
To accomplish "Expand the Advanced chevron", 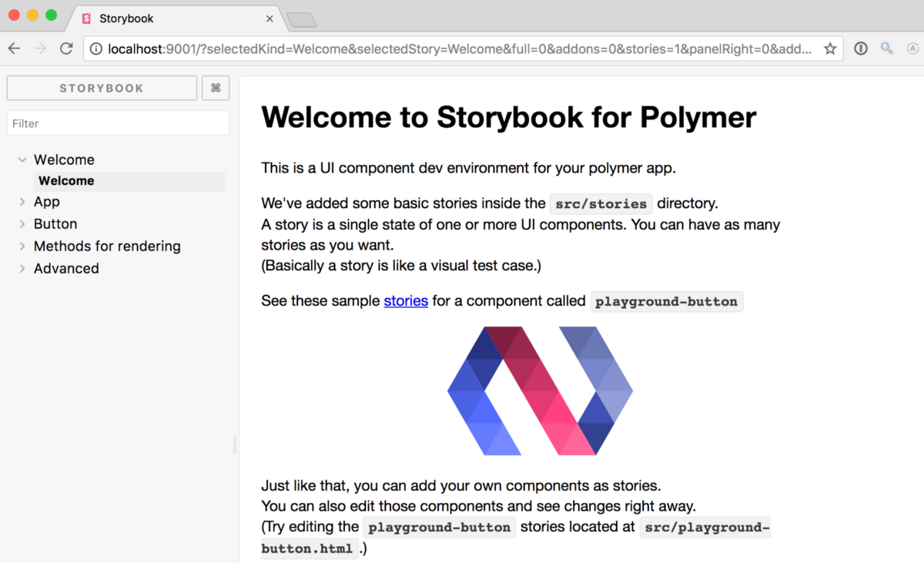I will pos(22,269).
